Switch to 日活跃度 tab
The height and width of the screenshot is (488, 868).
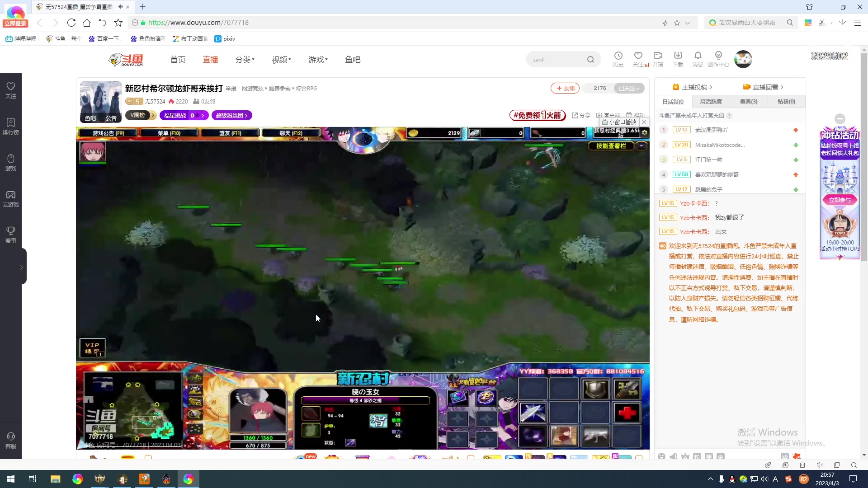point(673,102)
